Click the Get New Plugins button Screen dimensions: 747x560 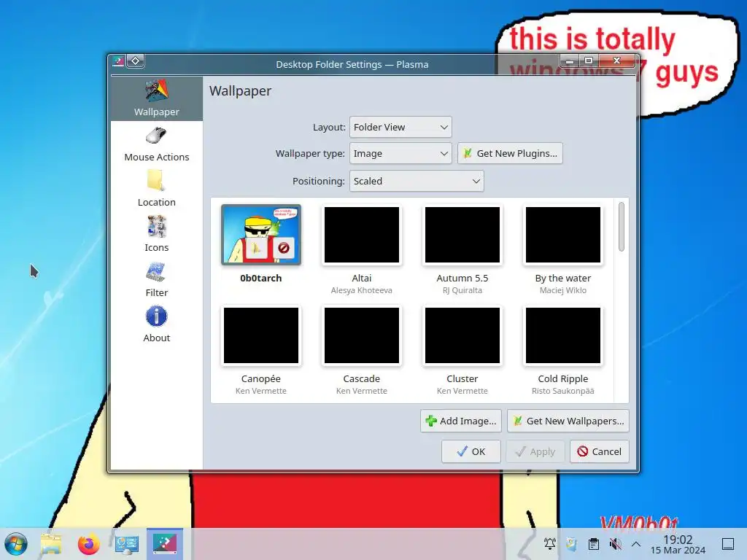510,153
